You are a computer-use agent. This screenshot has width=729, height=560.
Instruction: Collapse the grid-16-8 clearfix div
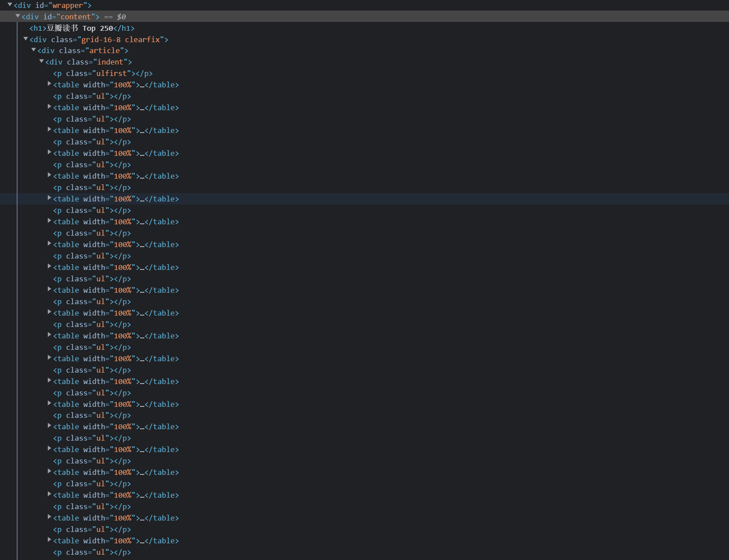pyautogui.click(x=25, y=39)
